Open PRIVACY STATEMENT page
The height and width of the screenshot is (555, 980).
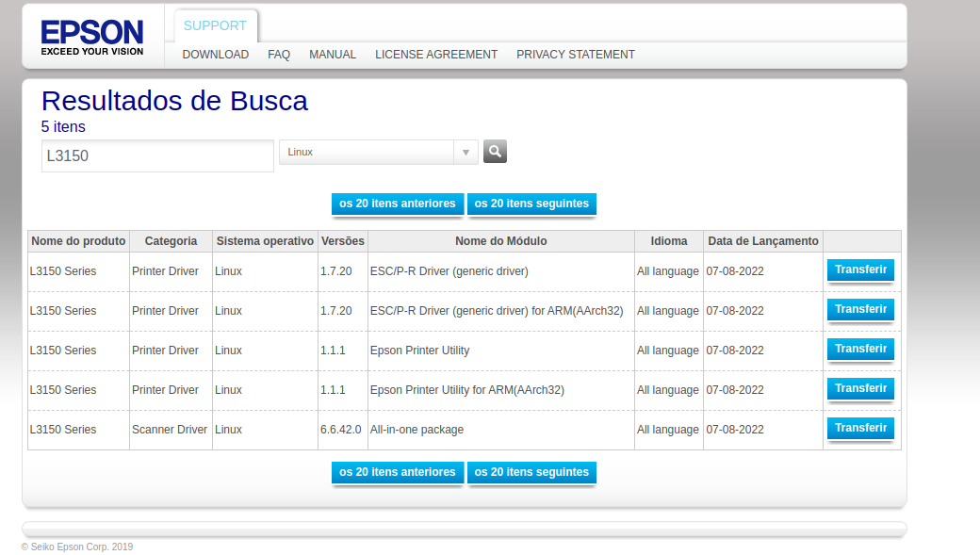tap(576, 55)
